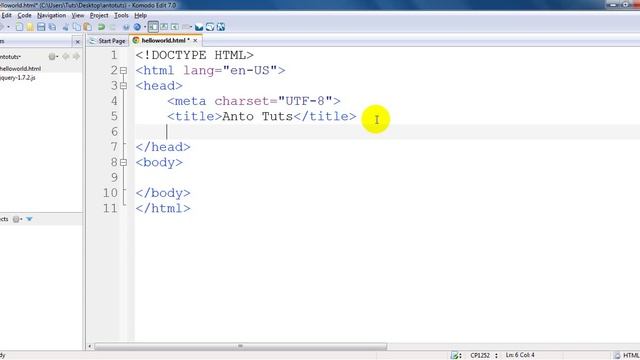Open the Navigation menu
This screenshot has height=360, width=640.
click(51, 16)
